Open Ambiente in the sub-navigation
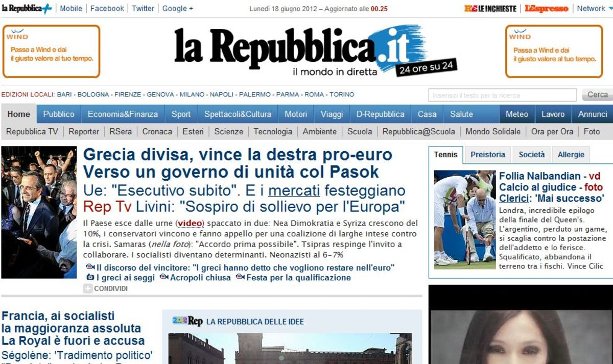The width and height of the screenshot is (613, 364). [x=320, y=131]
